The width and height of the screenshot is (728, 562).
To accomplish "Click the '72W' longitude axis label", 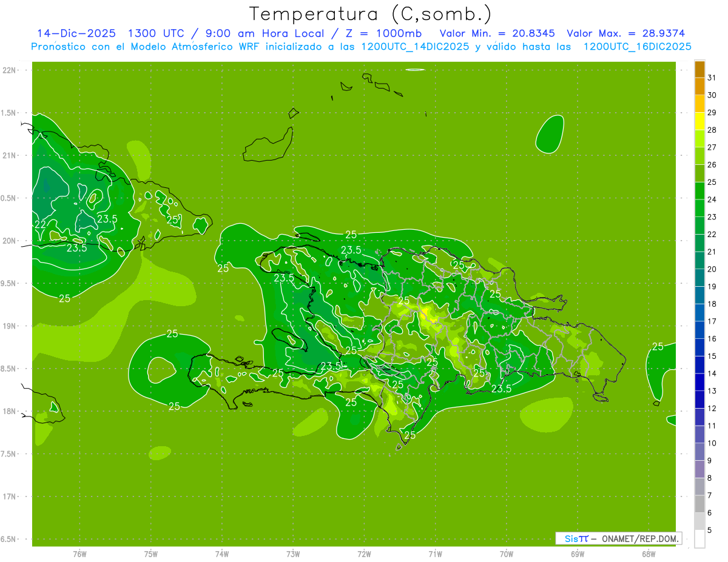I will pyautogui.click(x=365, y=554).
